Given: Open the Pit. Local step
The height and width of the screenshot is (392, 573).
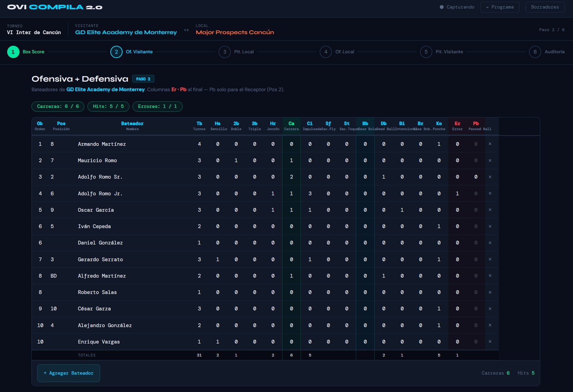Looking at the screenshot, I should pyautogui.click(x=236, y=52).
